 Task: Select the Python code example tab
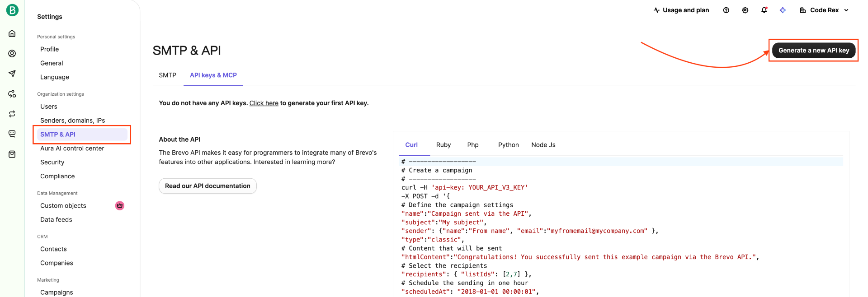508,145
